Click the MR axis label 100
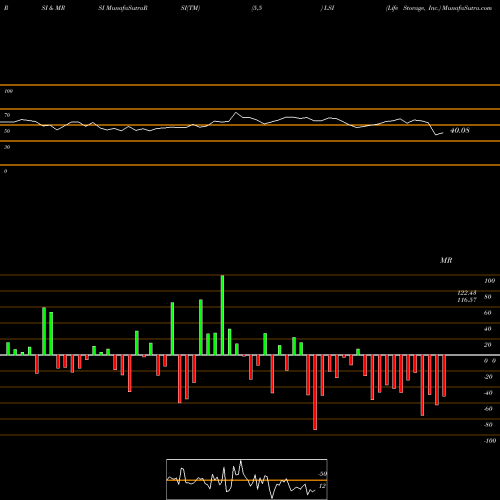Screen dimensions: 500x500 pyautogui.click(x=490, y=281)
